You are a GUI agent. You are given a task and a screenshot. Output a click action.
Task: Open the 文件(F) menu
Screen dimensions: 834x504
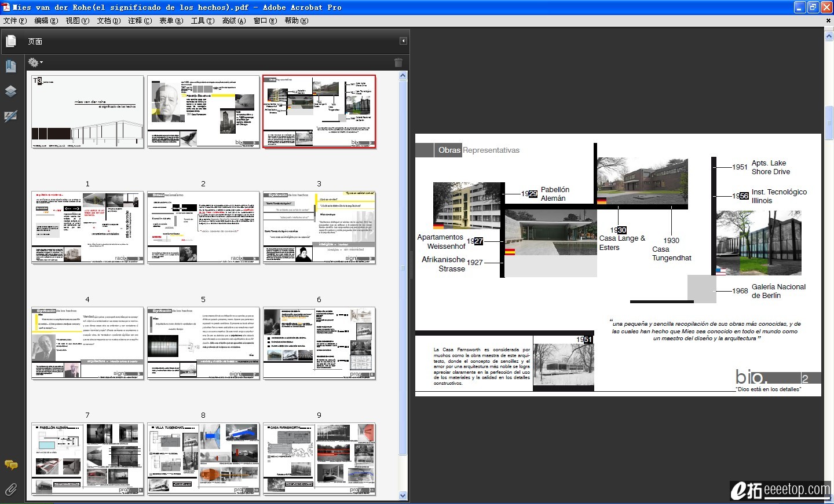15,20
